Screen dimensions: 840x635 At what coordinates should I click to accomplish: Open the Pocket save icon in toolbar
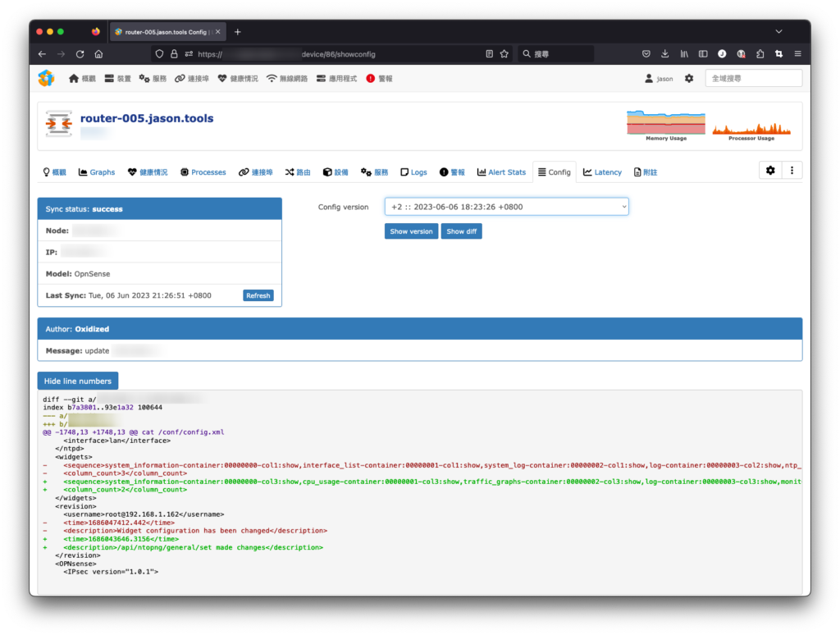point(646,53)
